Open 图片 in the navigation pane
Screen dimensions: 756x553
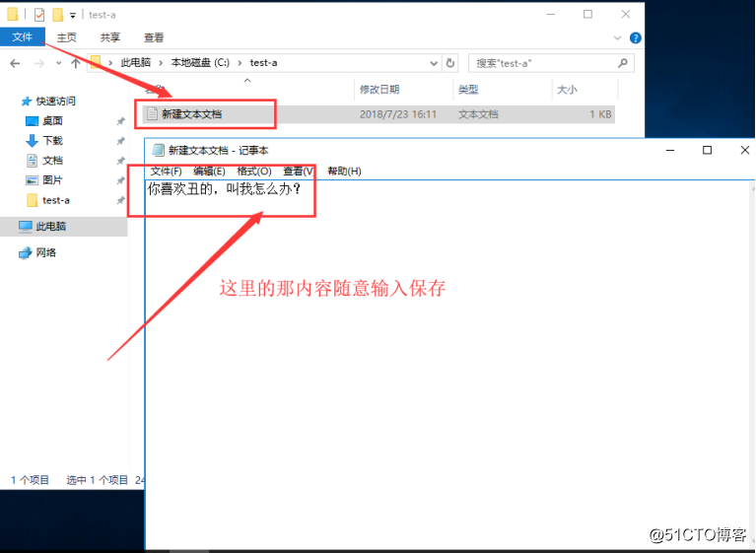click(x=52, y=180)
